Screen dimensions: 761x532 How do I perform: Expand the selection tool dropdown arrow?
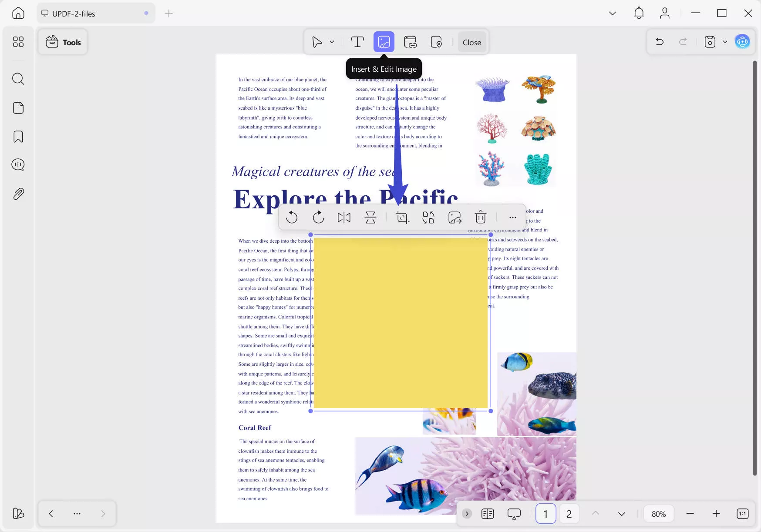point(332,42)
